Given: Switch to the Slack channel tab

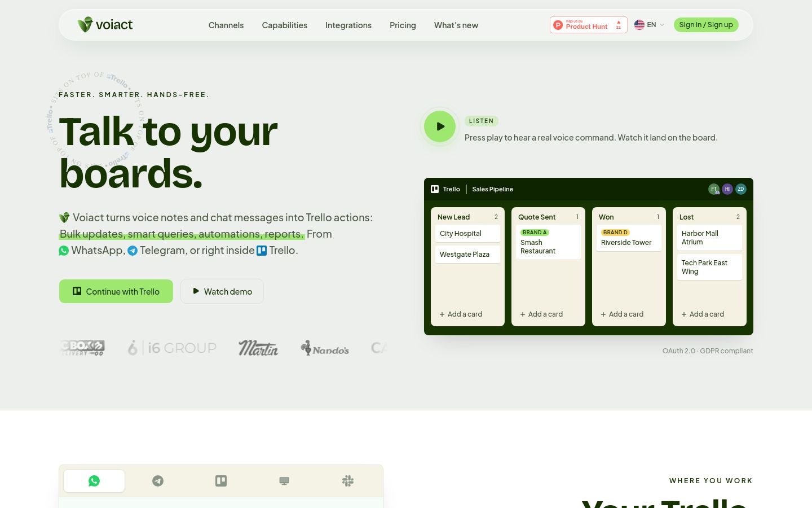Looking at the screenshot, I should tap(348, 481).
